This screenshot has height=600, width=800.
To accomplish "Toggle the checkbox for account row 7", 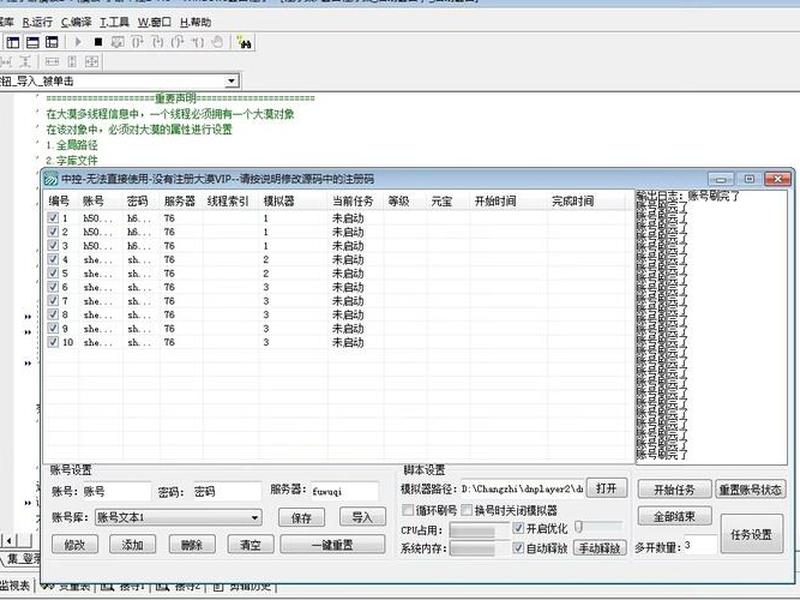I will [53, 301].
